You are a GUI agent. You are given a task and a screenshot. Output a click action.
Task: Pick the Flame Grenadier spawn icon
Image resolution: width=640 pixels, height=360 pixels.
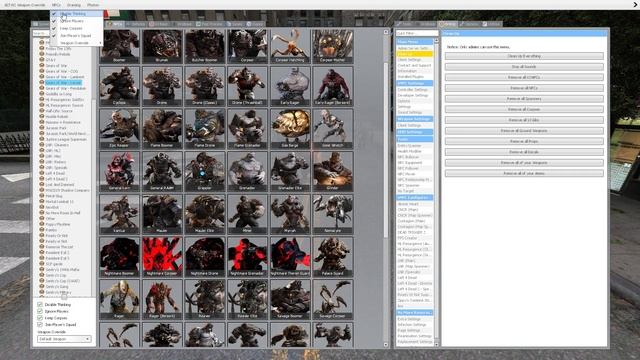[x=247, y=129]
